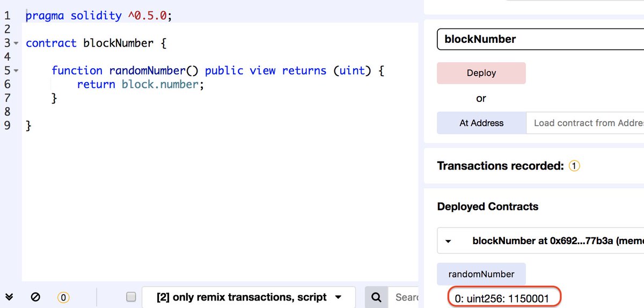Click the red Deploy button
Image resolution: width=644 pixels, height=308 pixels.
pos(481,73)
